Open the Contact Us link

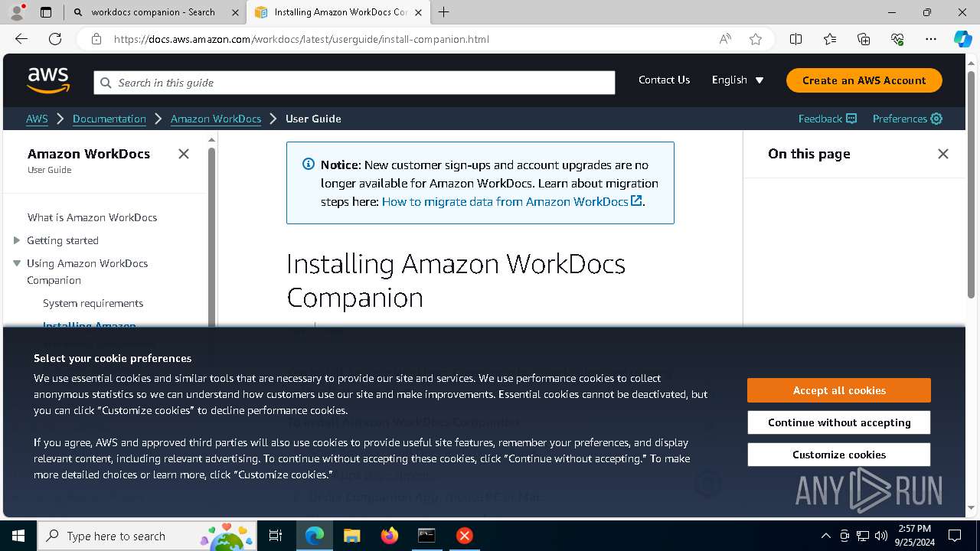click(664, 80)
